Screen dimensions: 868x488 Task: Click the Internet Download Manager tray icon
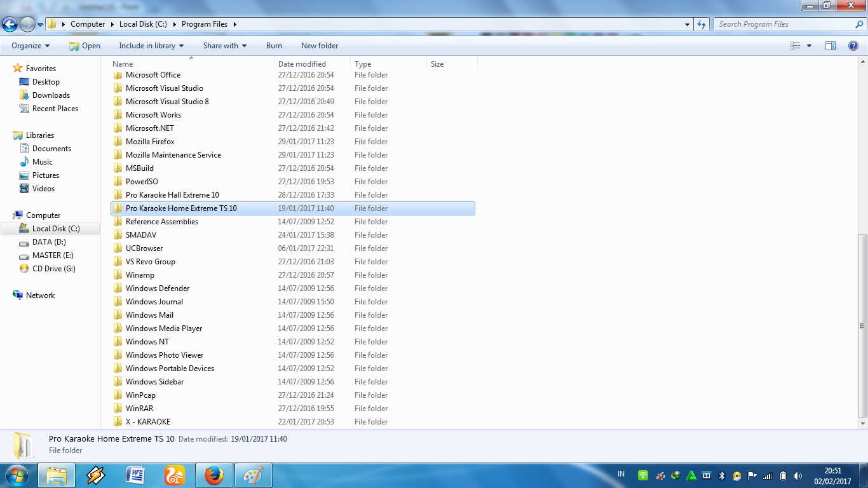(676, 475)
